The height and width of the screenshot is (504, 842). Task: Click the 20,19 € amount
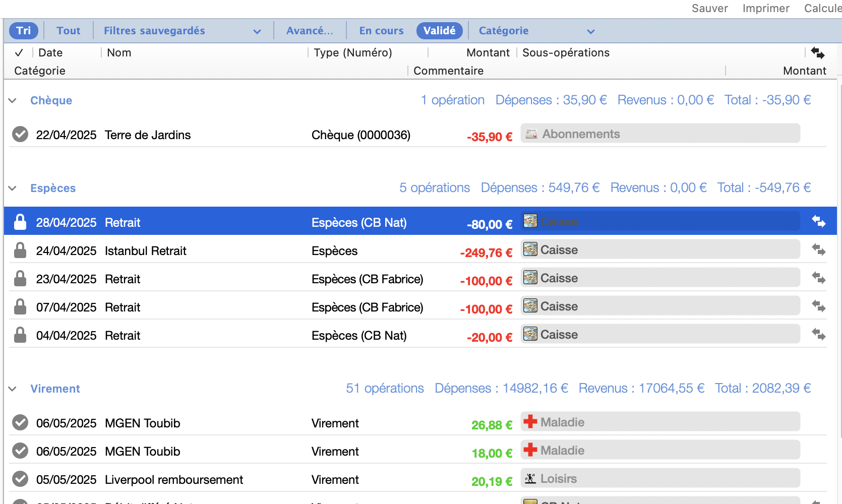(x=492, y=481)
